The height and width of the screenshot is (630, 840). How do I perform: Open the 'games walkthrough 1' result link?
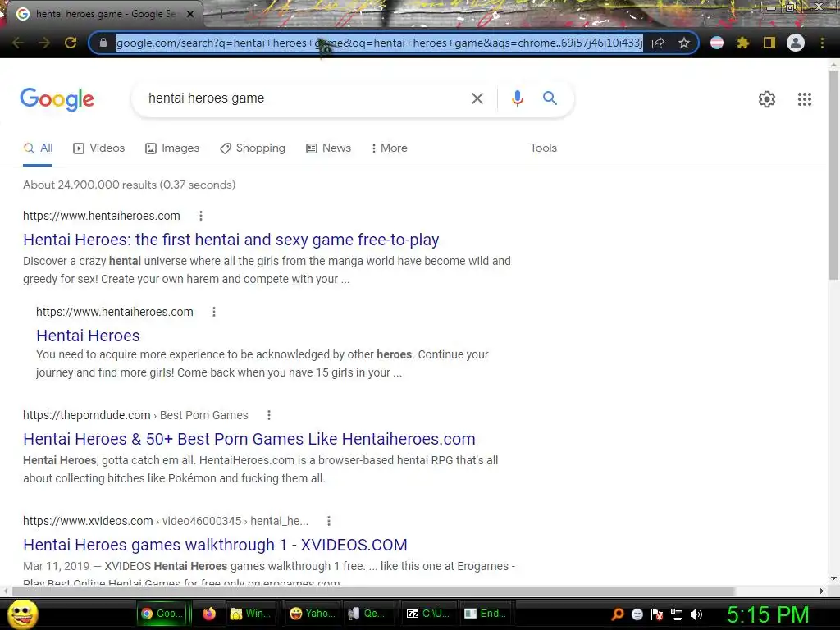pyautogui.click(x=215, y=545)
